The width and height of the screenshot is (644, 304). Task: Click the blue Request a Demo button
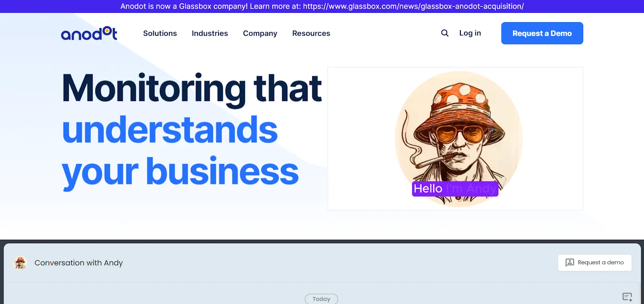(542, 33)
